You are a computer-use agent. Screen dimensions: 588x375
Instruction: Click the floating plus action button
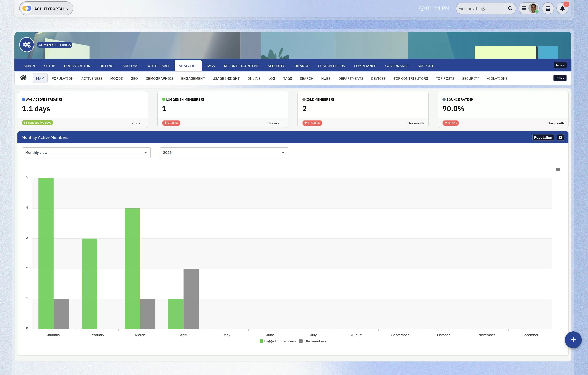coord(573,340)
